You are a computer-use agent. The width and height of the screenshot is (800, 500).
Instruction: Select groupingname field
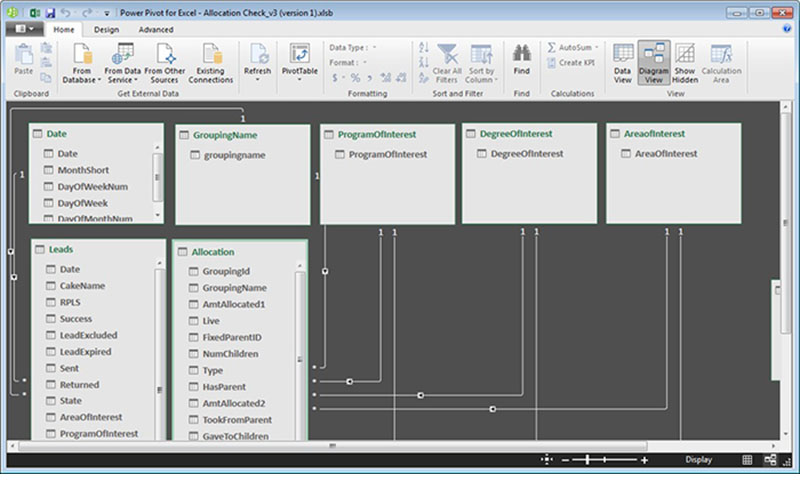click(x=234, y=155)
